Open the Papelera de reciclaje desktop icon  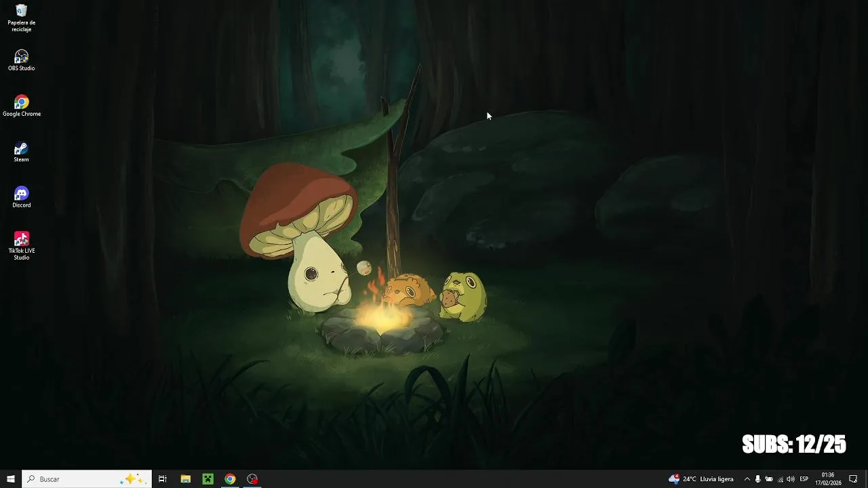tap(21, 18)
